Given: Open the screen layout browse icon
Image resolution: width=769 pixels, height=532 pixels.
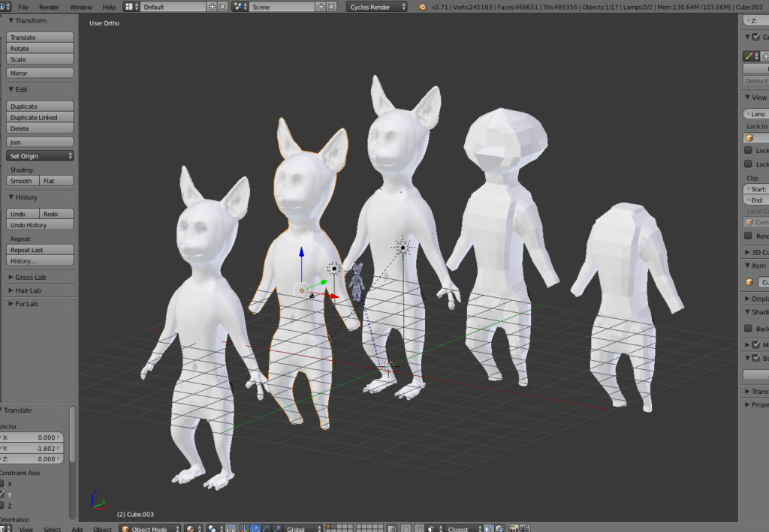Looking at the screenshot, I should point(131,7).
